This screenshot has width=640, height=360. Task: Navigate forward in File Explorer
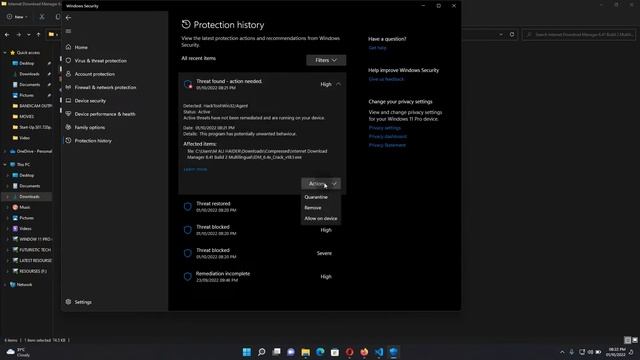[18, 35]
